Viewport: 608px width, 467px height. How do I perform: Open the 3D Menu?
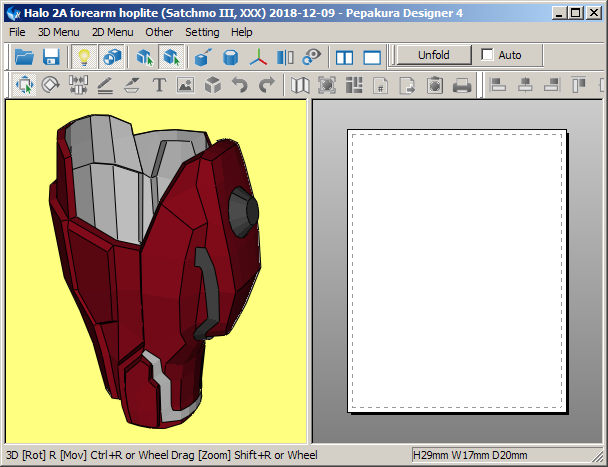pos(58,32)
